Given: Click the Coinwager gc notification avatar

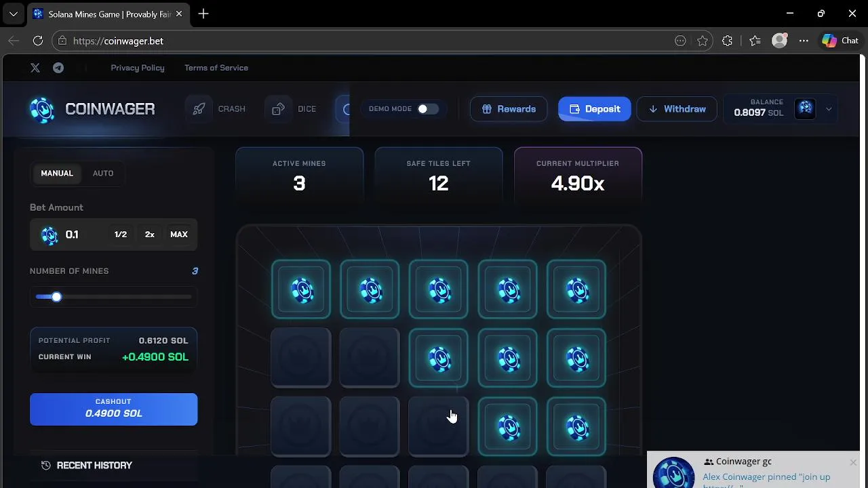Looking at the screenshot, I should coord(673,473).
